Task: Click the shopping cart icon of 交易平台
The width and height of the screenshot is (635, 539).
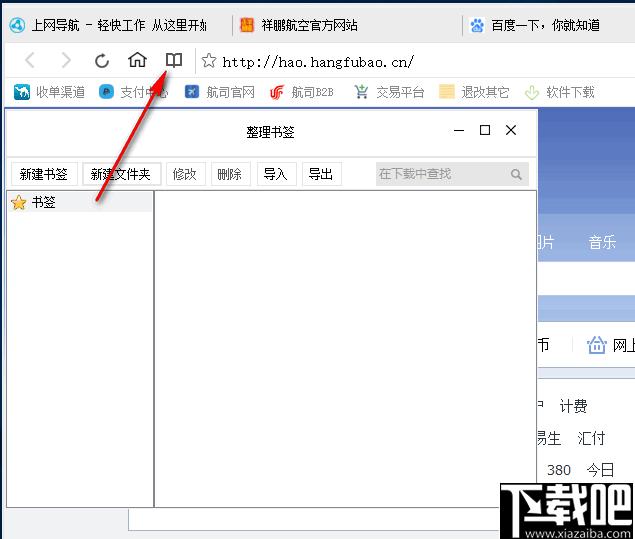Action: (x=361, y=92)
